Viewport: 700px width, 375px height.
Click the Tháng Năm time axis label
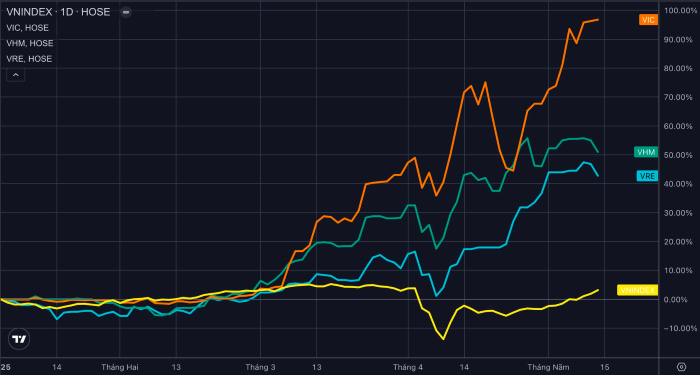click(x=548, y=367)
